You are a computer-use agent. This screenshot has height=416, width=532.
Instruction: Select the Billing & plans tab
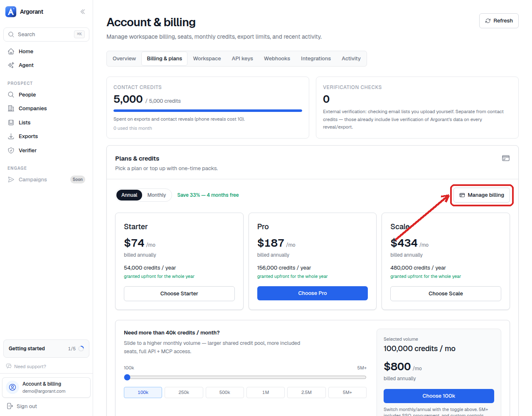pyautogui.click(x=165, y=59)
